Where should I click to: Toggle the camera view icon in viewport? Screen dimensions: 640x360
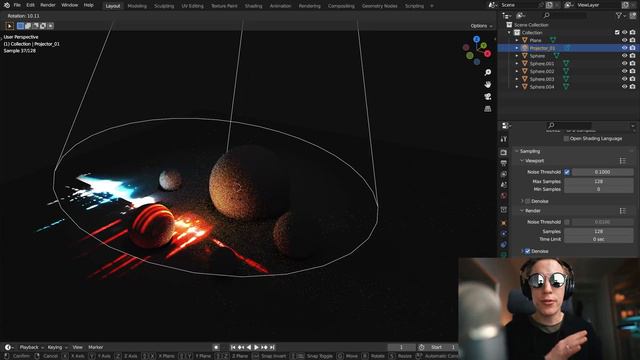(x=488, y=97)
